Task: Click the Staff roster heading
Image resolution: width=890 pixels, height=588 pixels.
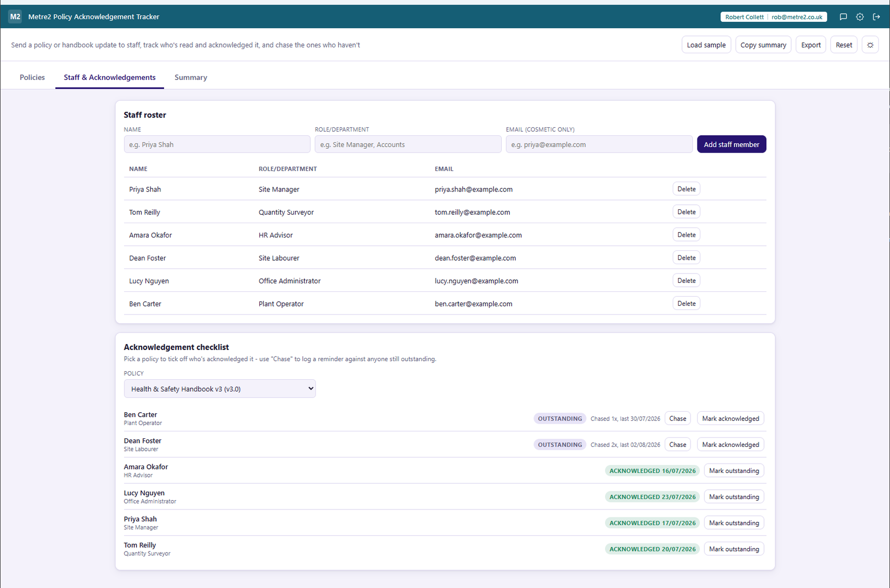Action: [x=145, y=115]
